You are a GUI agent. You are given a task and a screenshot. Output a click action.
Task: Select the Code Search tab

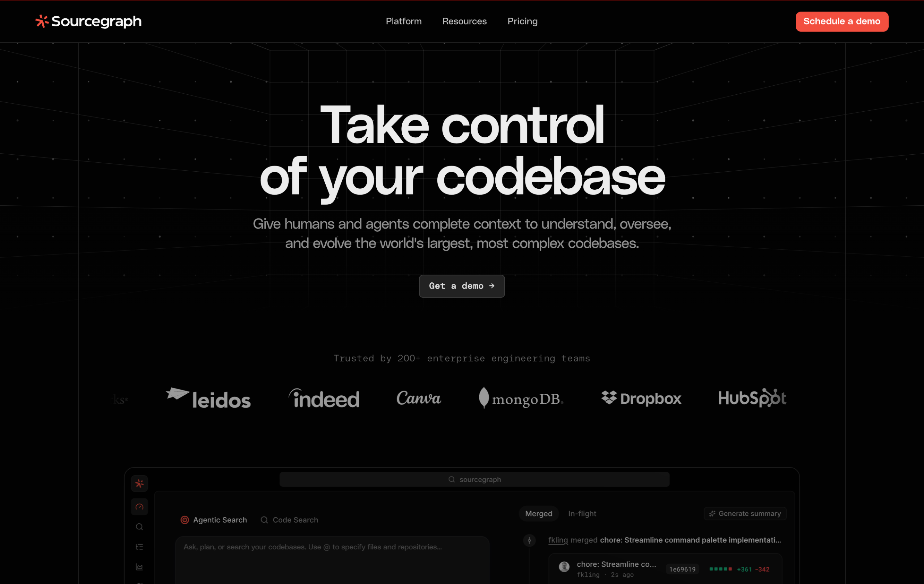coord(289,520)
